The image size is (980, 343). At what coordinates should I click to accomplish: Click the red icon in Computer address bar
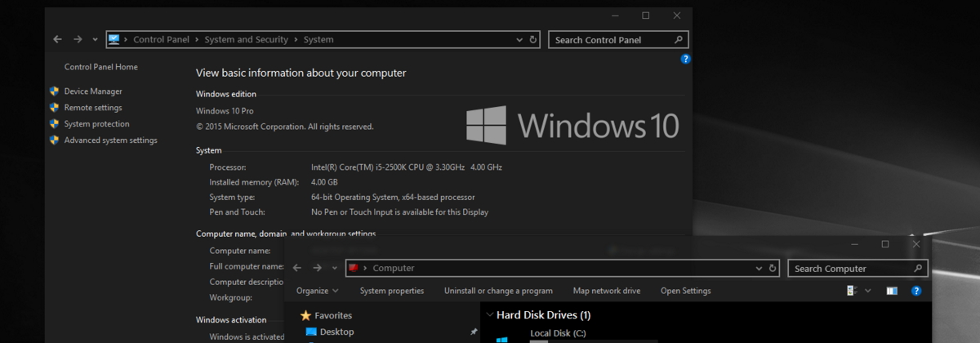click(x=354, y=268)
